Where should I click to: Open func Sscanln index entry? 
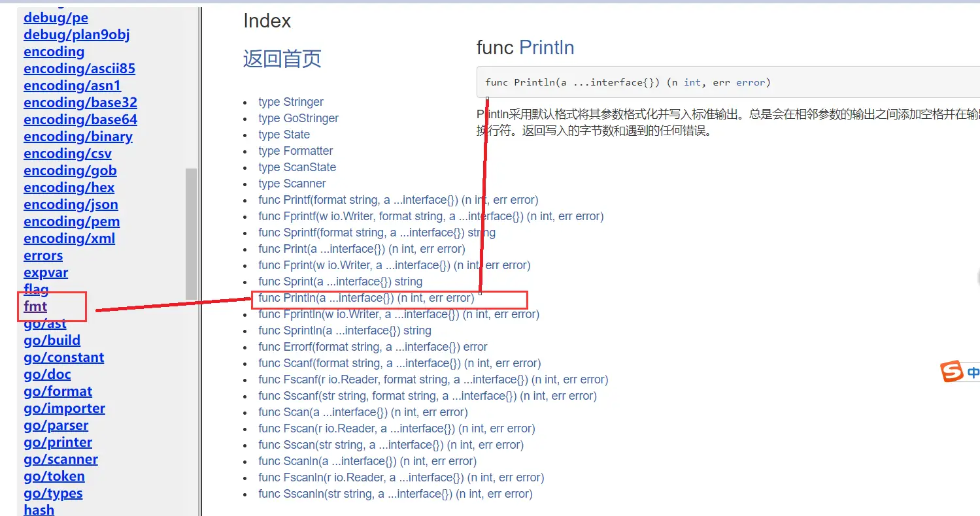(x=395, y=494)
